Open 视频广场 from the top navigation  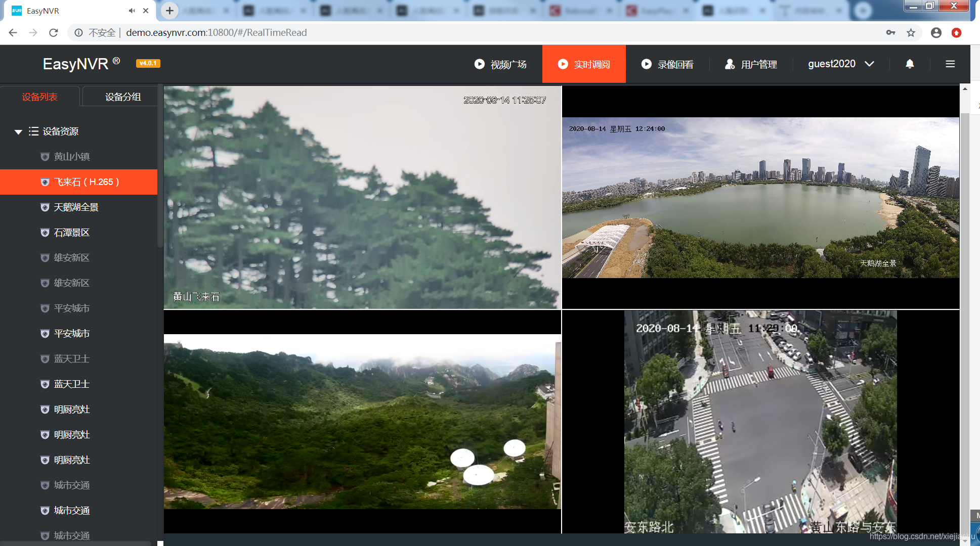click(507, 64)
